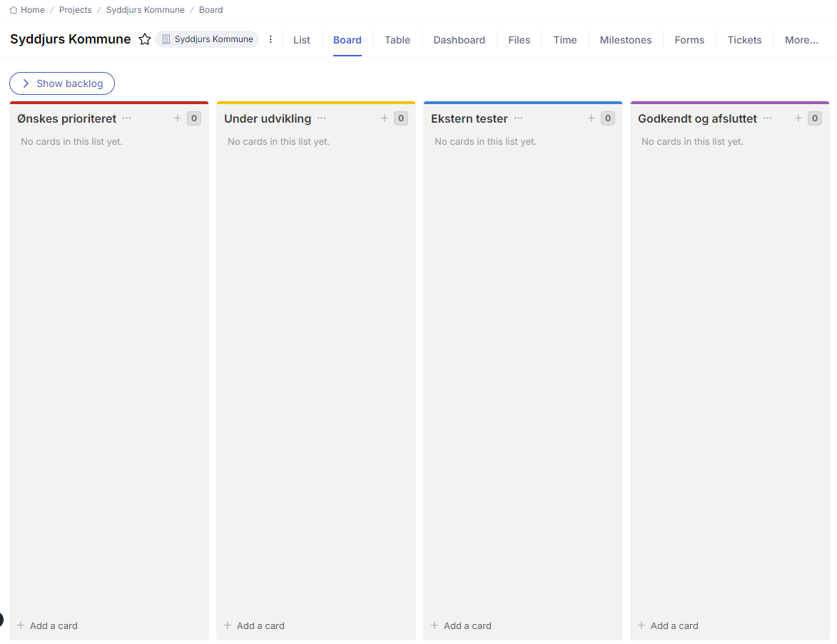Image resolution: width=837 pixels, height=644 pixels.
Task: Open Under udvikling column options menu
Action: tap(322, 118)
